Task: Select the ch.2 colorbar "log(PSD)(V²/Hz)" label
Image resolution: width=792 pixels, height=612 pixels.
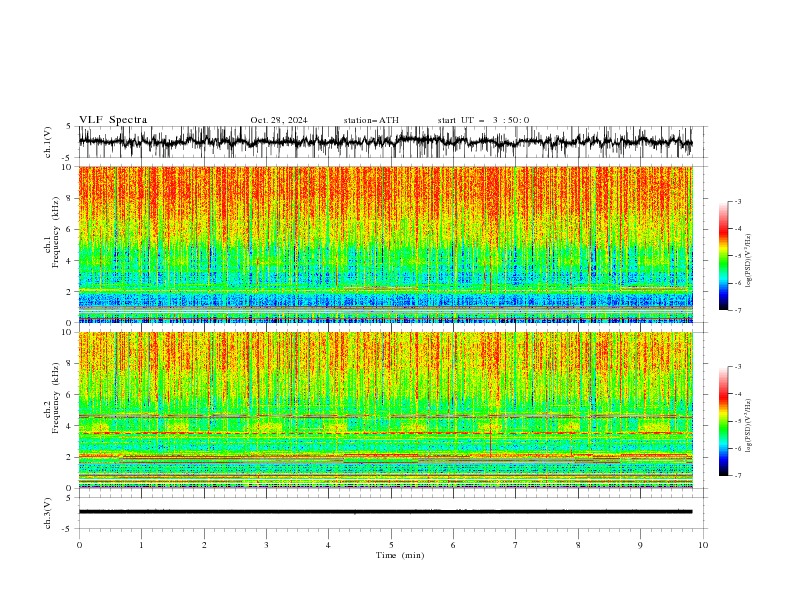Action: 748,426
